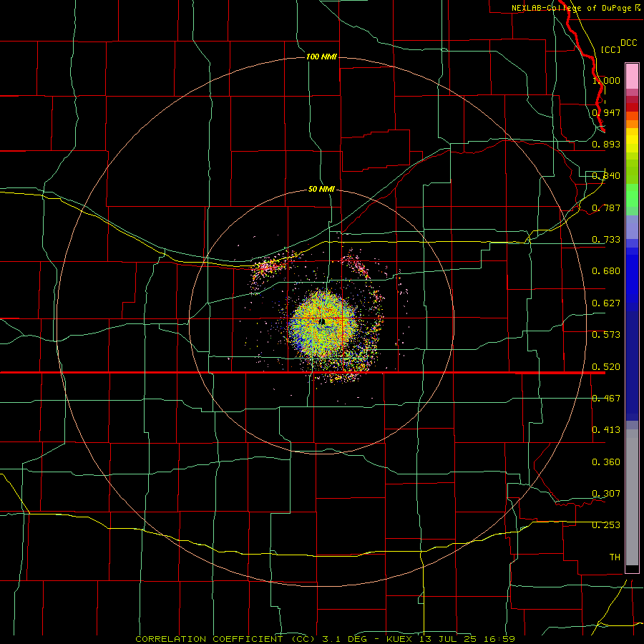Click the DCC label above the legend
The width and height of the screenshot is (644, 644).
pos(628,43)
